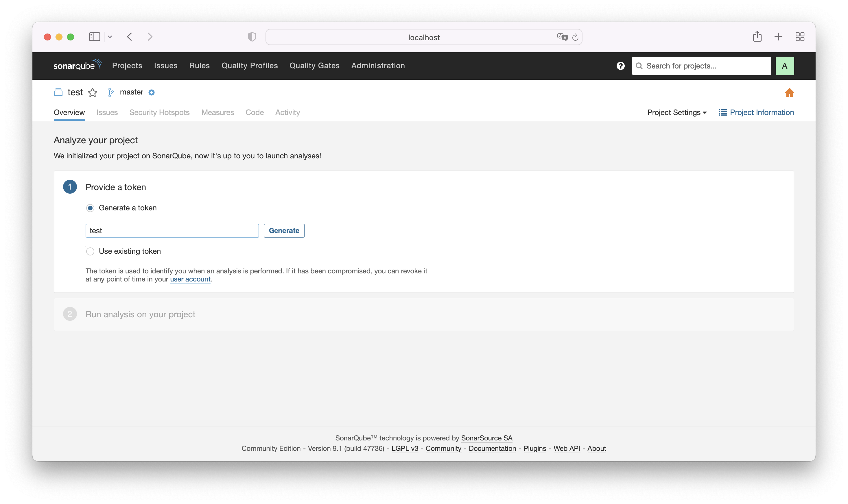Focus the token name input field

tap(172, 231)
